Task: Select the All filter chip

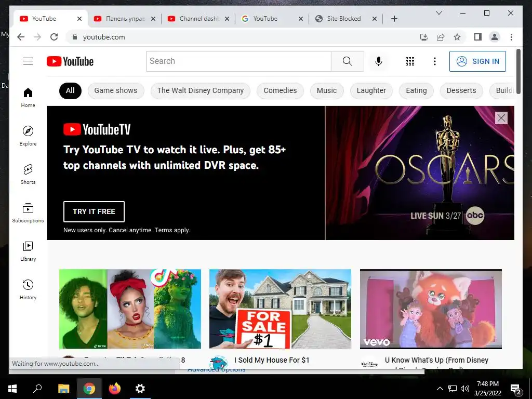Action: (x=70, y=90)
